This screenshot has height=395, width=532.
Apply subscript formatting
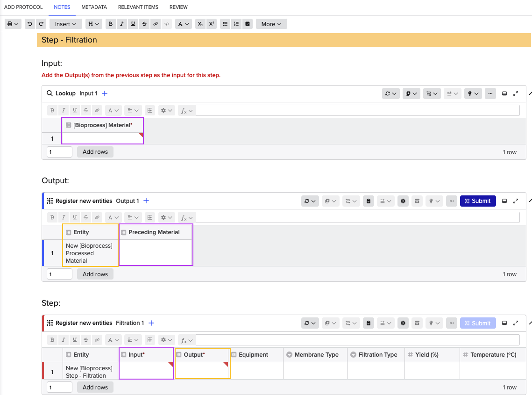(200, 24)
